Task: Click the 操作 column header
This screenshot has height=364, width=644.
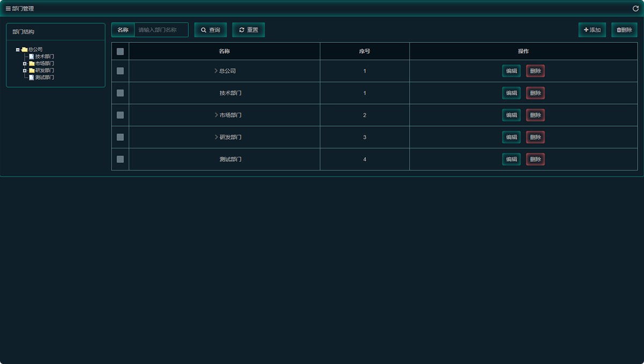Action: point(523,51)
